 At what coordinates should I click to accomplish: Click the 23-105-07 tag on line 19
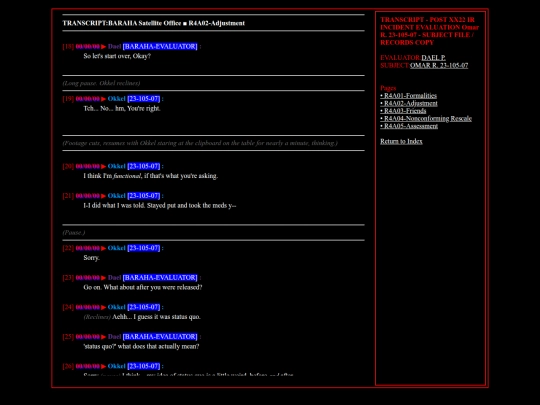click(x=144, y=99)
